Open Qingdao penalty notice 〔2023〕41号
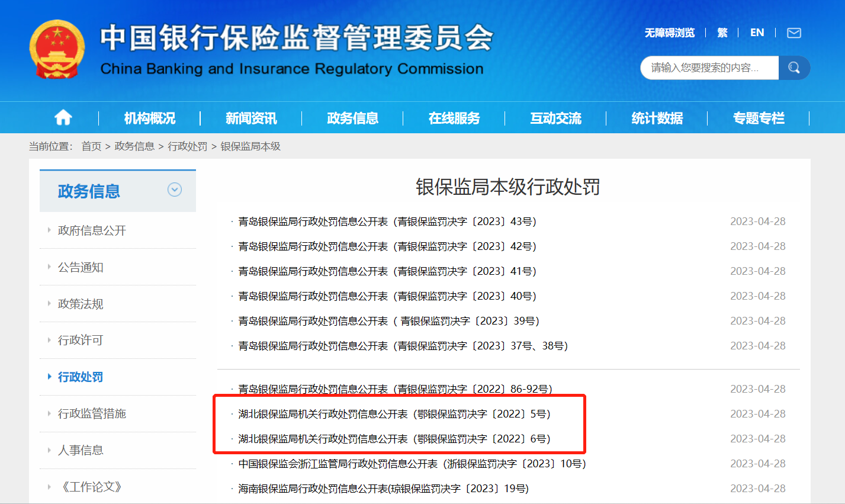Screen dimensions: 845x504 [387, 271]
